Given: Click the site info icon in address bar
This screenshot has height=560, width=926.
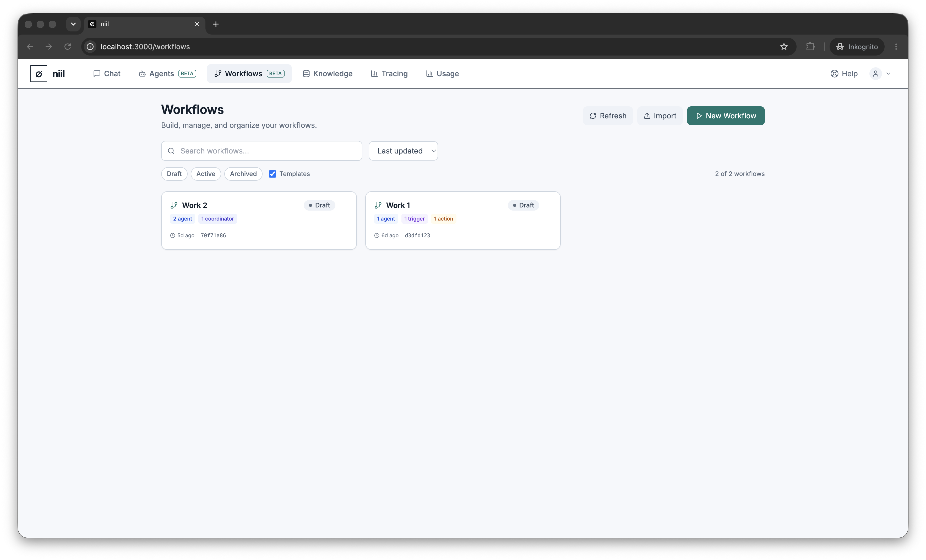Looking at the screenshot, I should (x=90, y=47).
